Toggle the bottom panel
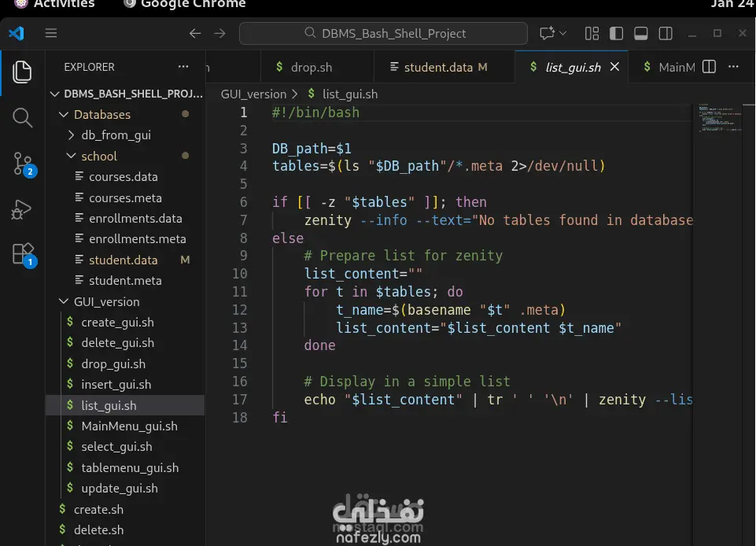The image size is (756, 546). tap(641, 33)
